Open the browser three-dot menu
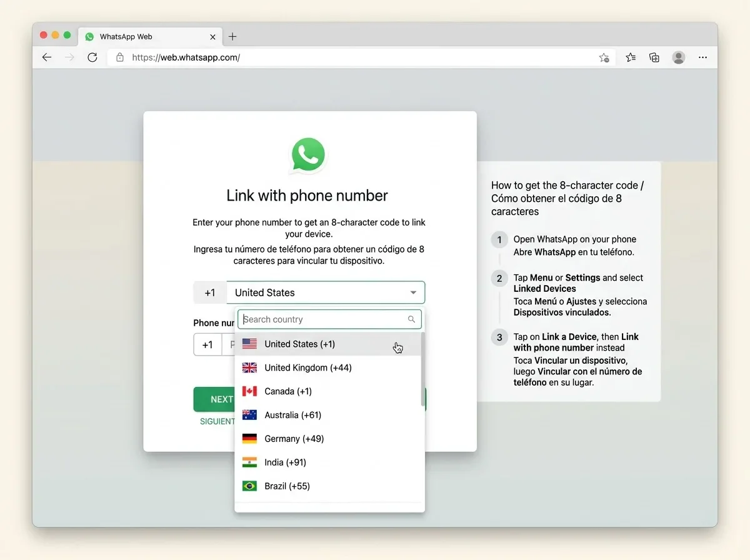 (x=703, y=57)
